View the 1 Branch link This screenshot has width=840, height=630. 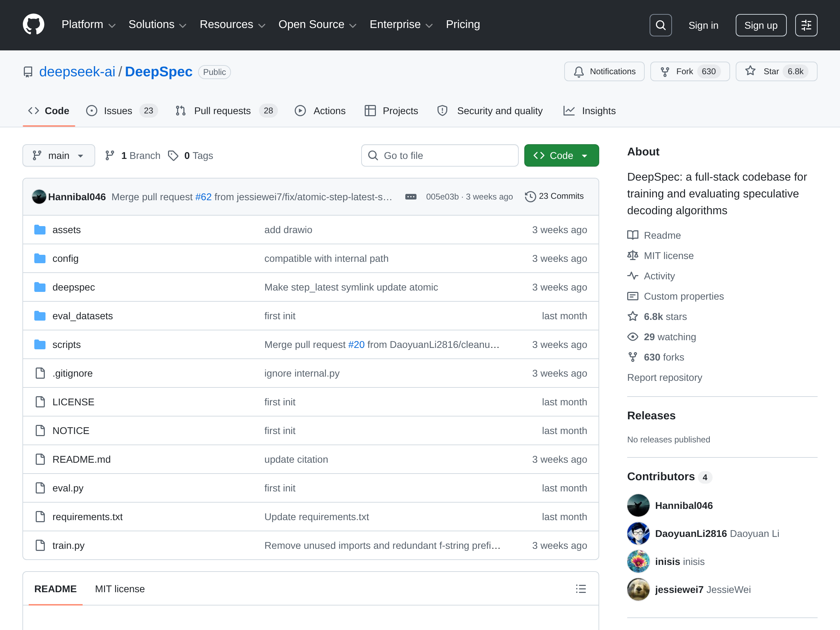pos(133,156)
